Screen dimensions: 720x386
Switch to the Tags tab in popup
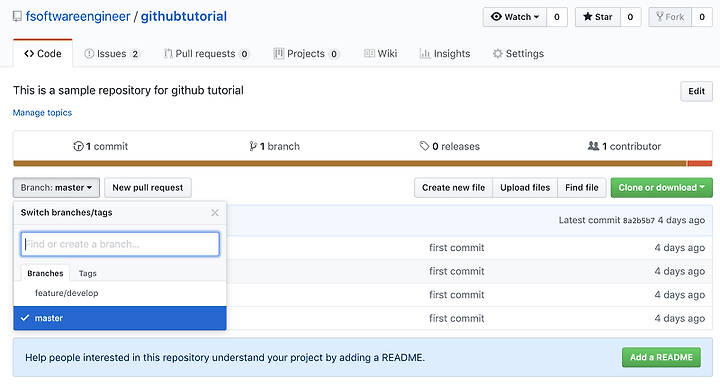(x=87, y=273)
